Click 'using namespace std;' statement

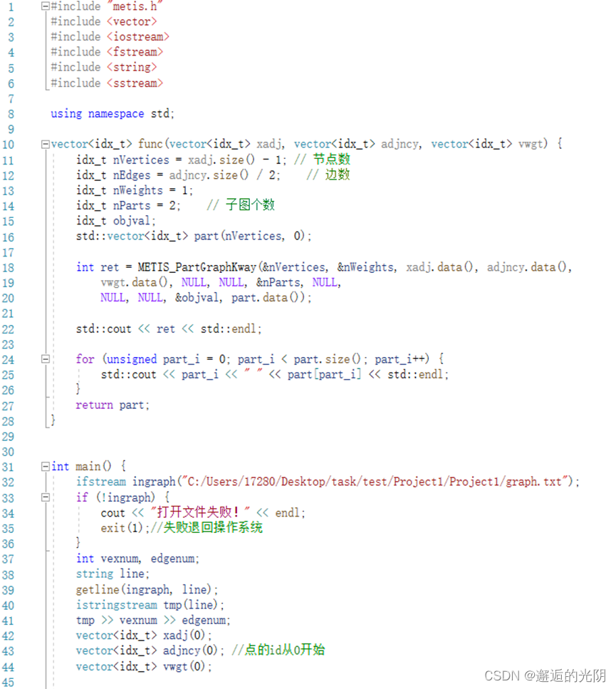(113, 113)
